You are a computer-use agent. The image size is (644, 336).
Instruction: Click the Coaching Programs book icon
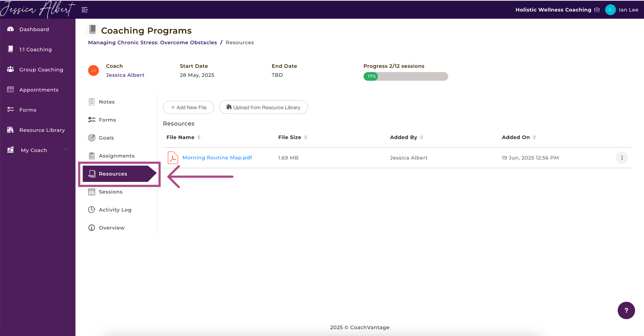point(92,29)
